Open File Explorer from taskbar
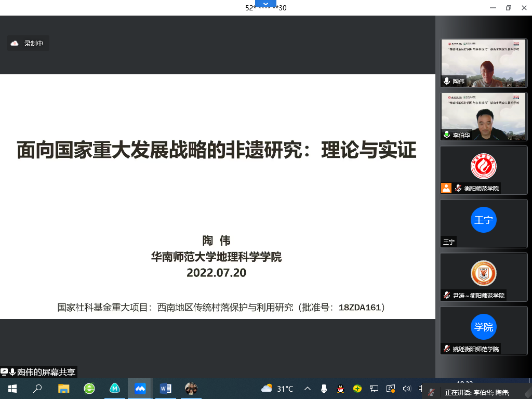 click(63, 389)
